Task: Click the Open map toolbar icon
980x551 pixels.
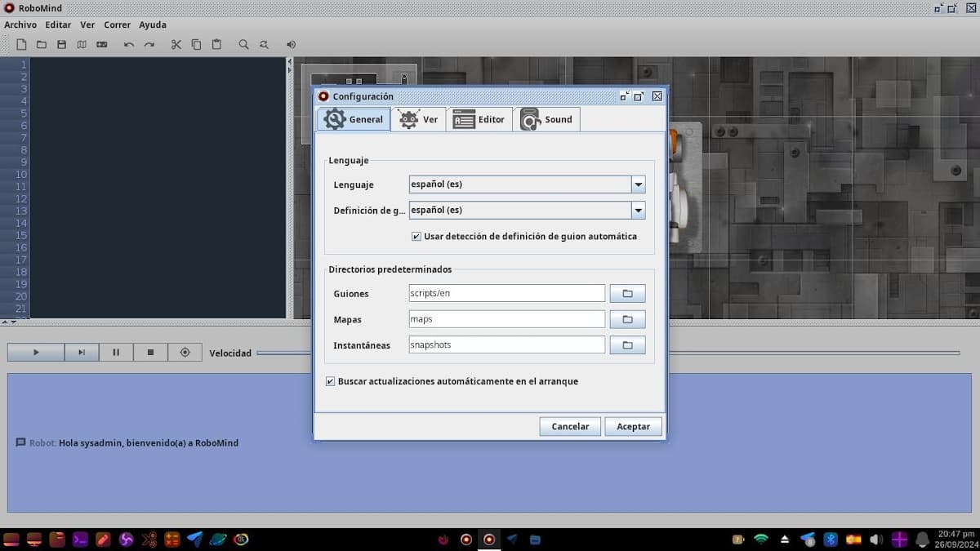Action: [82, 44]
